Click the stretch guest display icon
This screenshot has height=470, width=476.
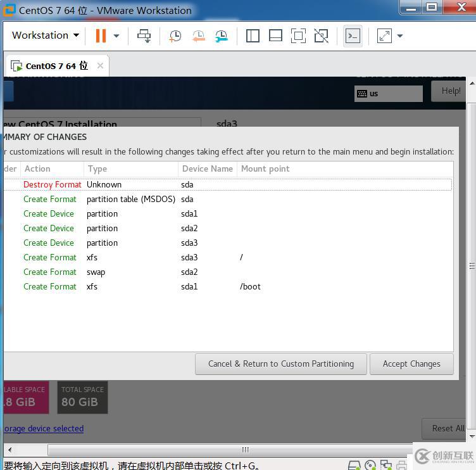[384, 36]
